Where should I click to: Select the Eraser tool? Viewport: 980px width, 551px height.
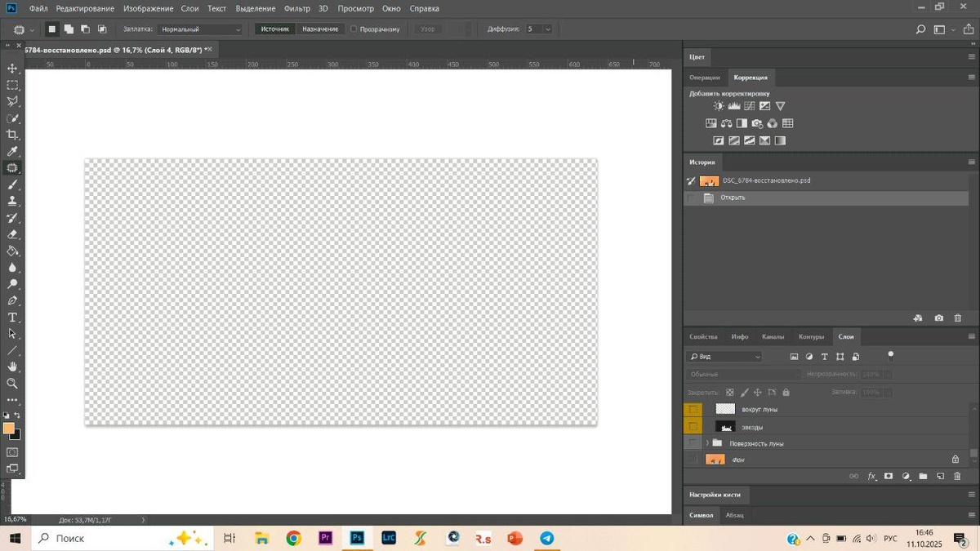12,234
